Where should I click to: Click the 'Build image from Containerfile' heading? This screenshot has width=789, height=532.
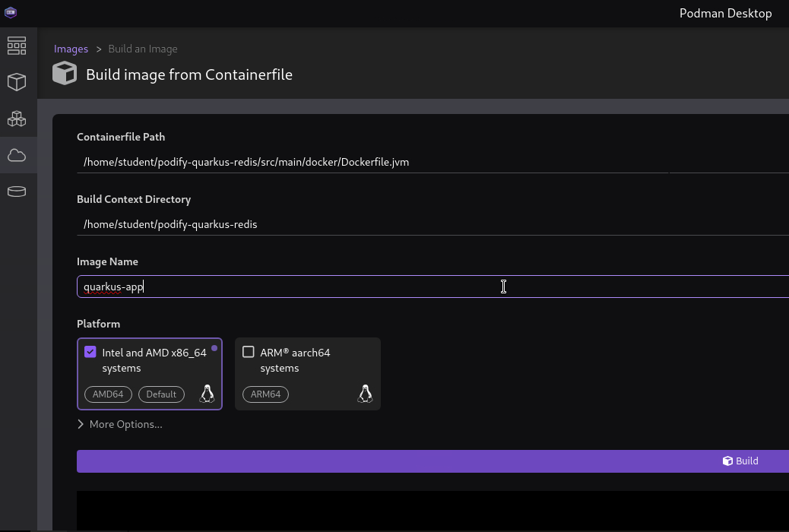[x=189, y=74]
